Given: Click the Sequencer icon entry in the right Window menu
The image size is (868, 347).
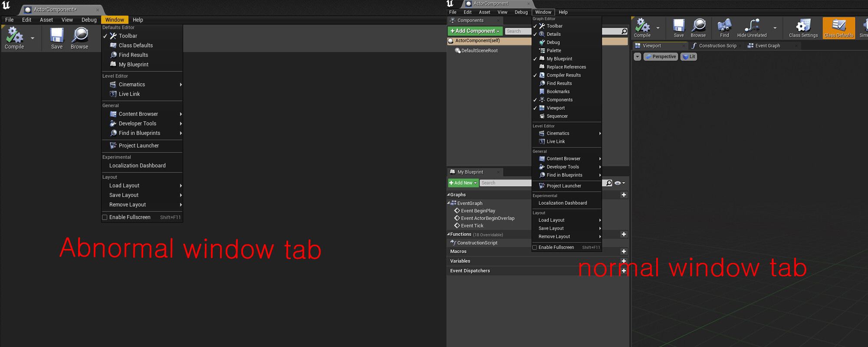Looking at the screenshot, I should coord(567,116).
